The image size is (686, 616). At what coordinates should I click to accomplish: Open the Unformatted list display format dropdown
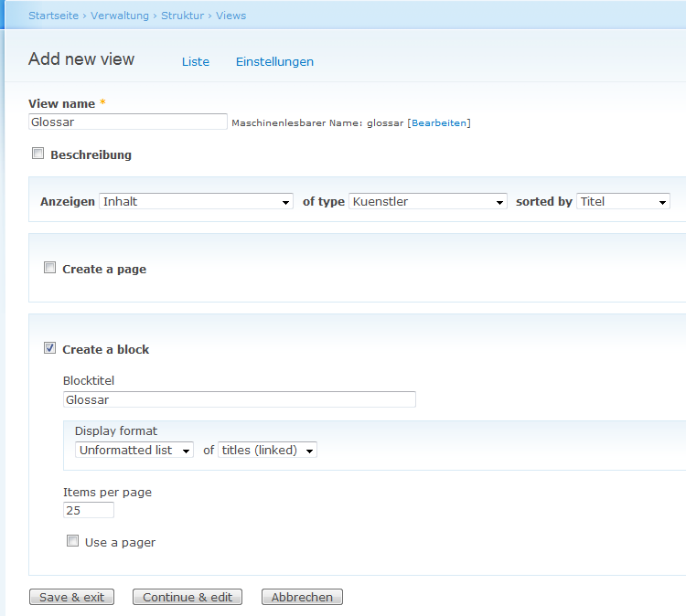134,450
